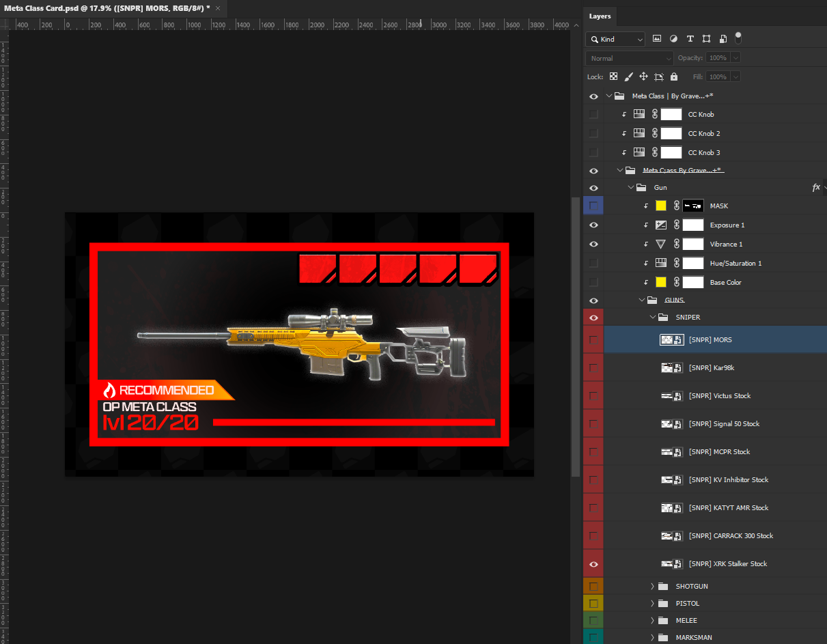Image resolution: width=827 pixels, height=644 pixels.
Task: Click CC Knob 3 adjustment layer icon
Action: (x=639, y=152)
